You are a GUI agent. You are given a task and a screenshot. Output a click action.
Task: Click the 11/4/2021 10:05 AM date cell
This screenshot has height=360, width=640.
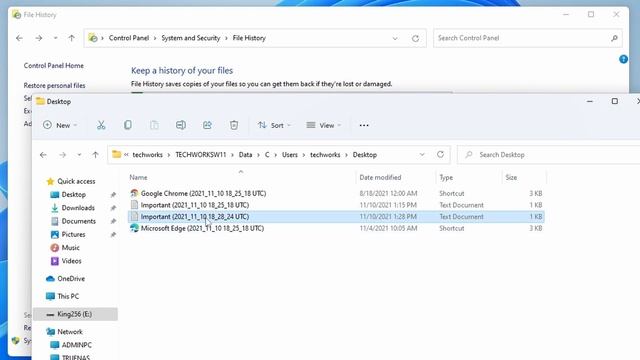click(388, 228)
